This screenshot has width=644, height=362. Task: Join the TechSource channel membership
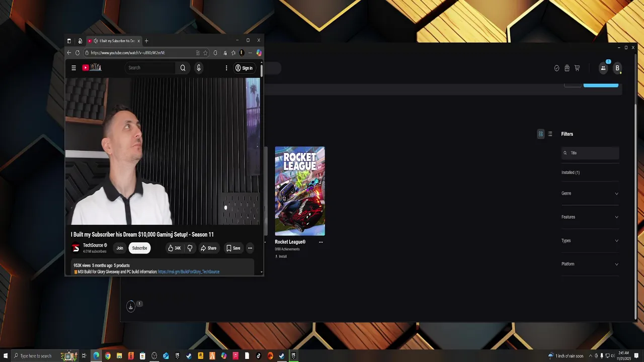(x=120, y=248)
